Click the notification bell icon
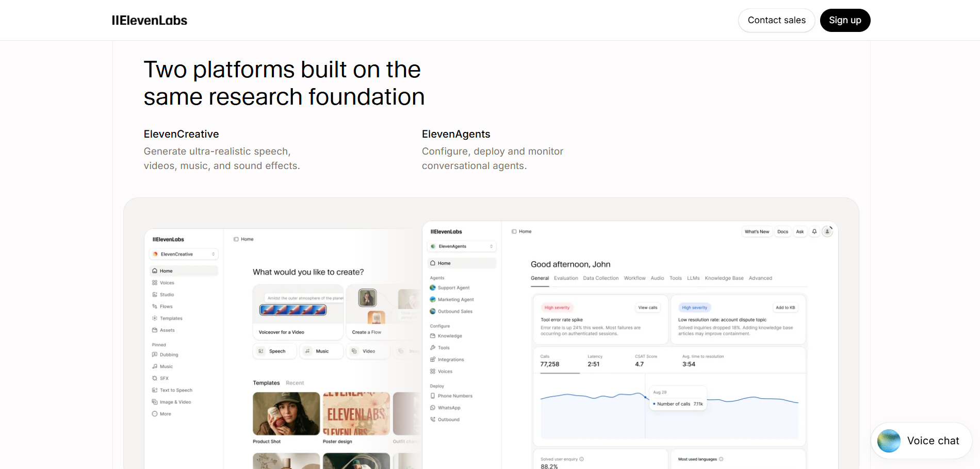This screenshot has width=980, height=469. pos(814,231)
